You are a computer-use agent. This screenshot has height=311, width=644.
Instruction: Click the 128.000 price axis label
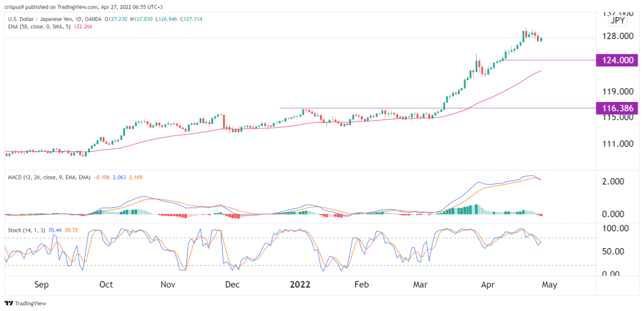point(618,37)
